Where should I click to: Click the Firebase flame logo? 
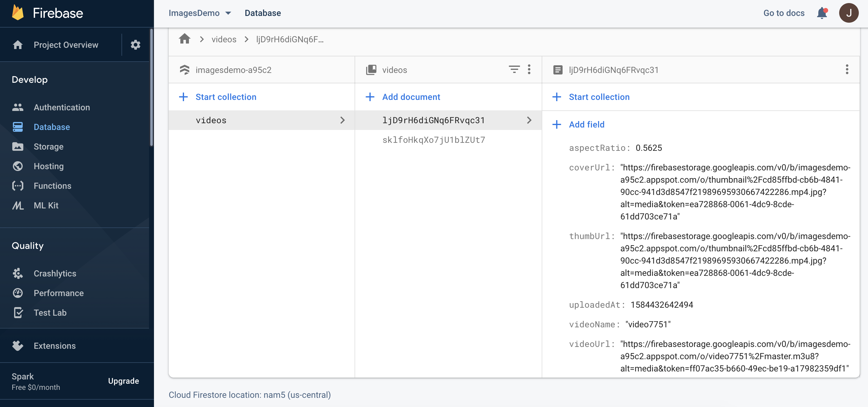click(x=18, y=13)
